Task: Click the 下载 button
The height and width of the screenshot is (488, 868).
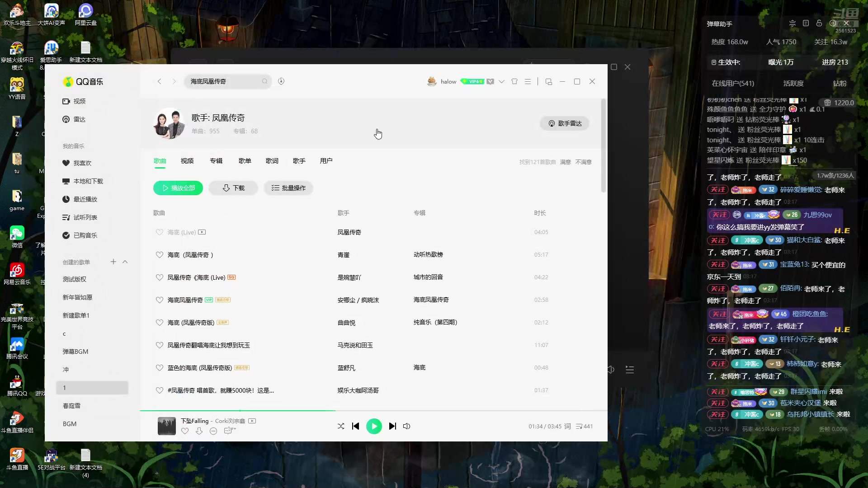Action: coord(233,188)
